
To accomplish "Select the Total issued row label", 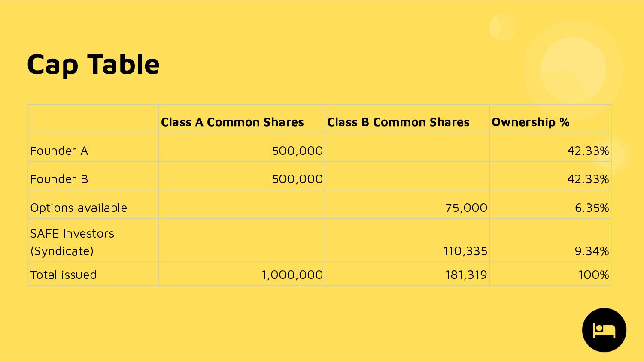I will click(63, 275).
